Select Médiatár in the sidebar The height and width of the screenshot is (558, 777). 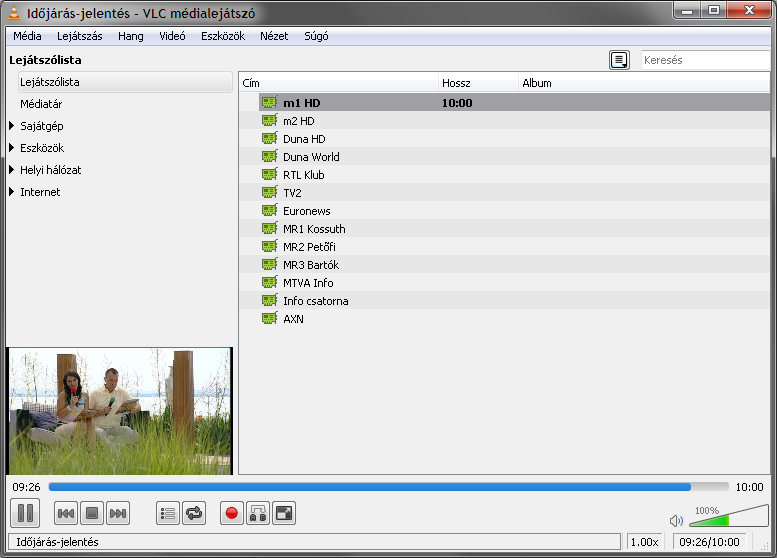click(41, 104)
